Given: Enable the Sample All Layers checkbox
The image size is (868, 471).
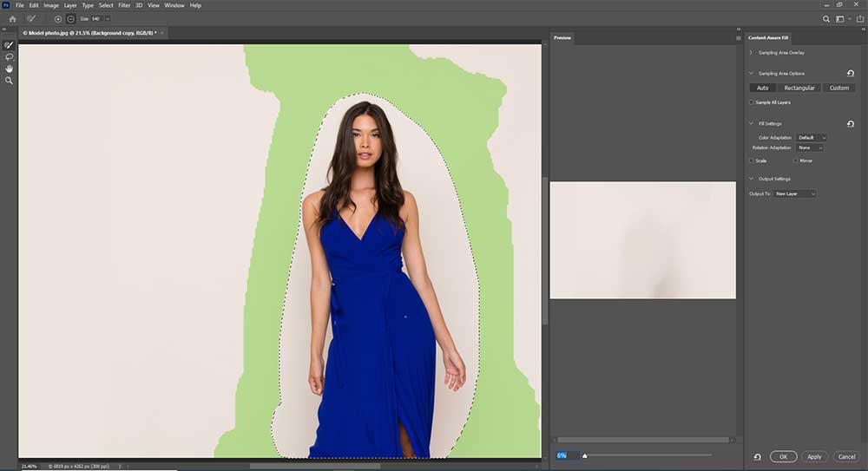Looking at the screenshot, I should [x=752, y=102].
